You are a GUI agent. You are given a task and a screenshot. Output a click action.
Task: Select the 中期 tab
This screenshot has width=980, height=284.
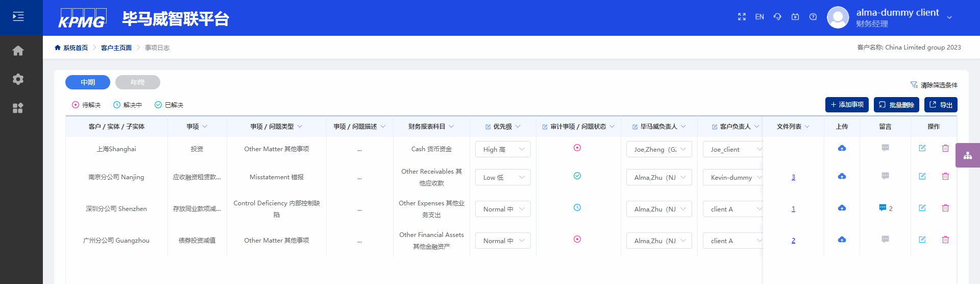[x=88, y=82]
